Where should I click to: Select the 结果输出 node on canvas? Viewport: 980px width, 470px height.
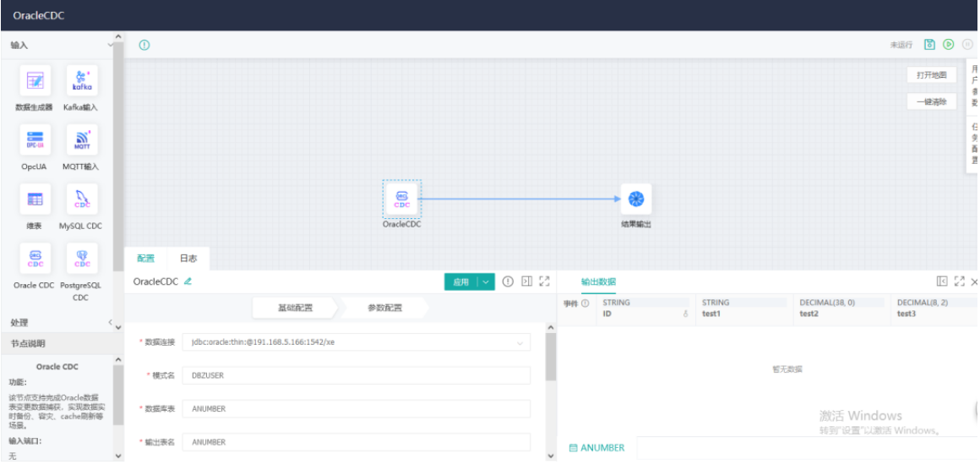tap(636, 199)
